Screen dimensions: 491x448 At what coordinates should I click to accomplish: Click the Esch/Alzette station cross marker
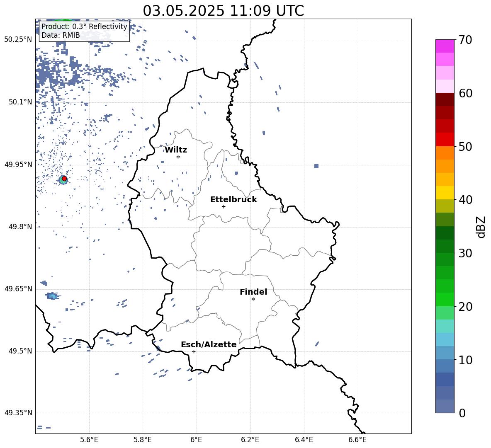(x=194, y=351)
